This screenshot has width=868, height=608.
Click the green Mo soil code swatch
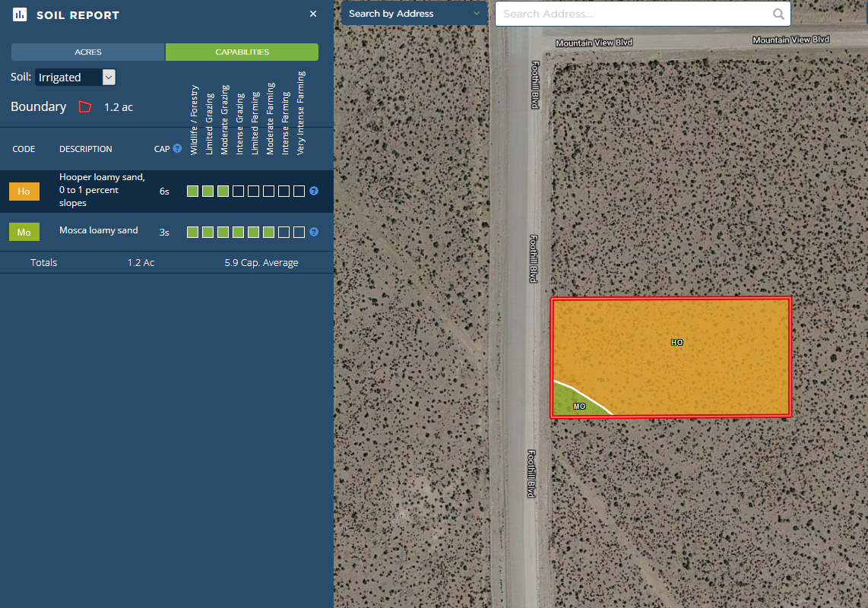pyautogui.click(x=24, y=232)
